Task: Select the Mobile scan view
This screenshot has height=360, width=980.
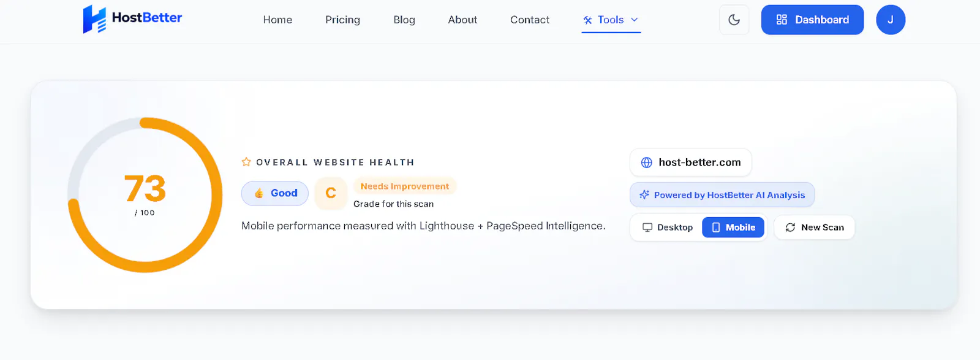Action: [733, 228]
